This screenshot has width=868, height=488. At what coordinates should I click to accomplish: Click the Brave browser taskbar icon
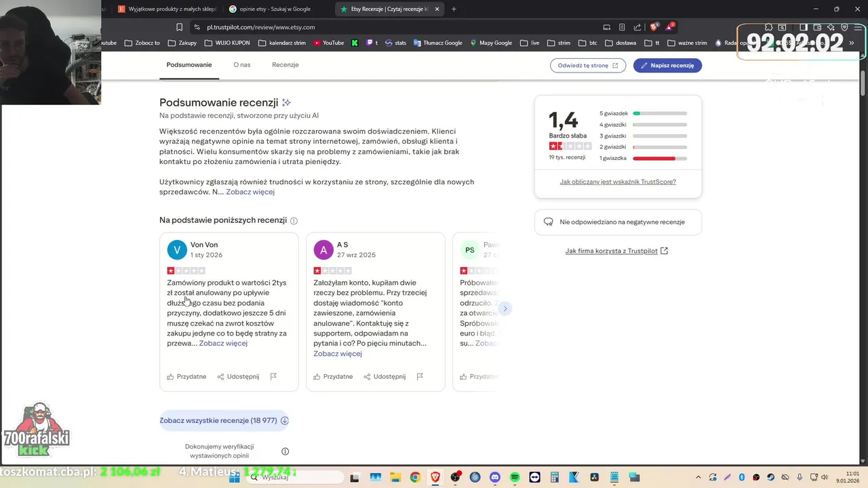(x=435, y=477)
